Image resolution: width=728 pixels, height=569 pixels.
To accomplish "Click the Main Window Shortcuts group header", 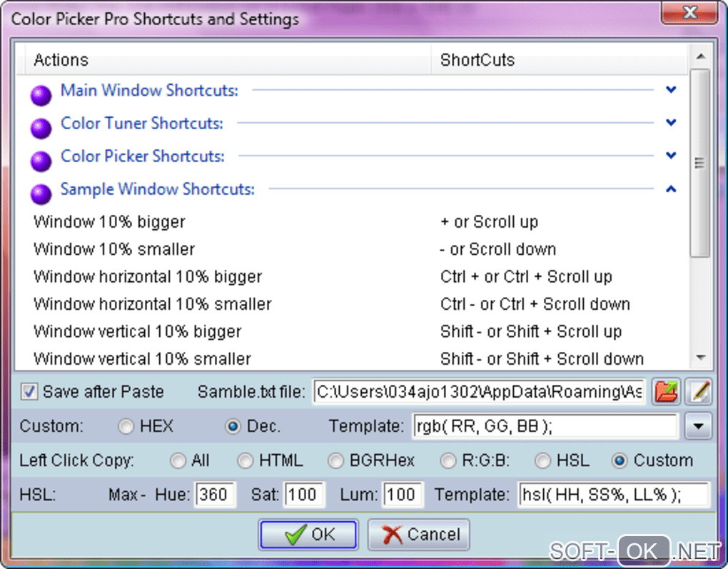I will pyautogui.click(x=149, y=90).
